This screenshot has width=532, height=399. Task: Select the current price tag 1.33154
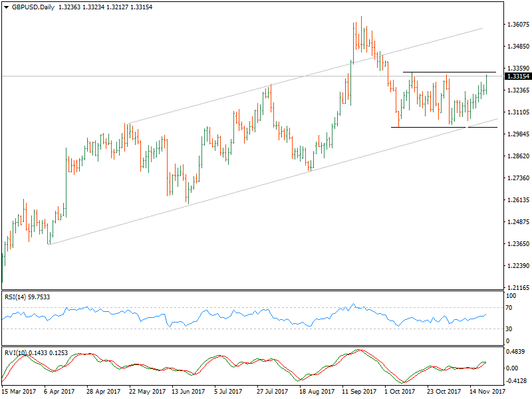(517, 76)
